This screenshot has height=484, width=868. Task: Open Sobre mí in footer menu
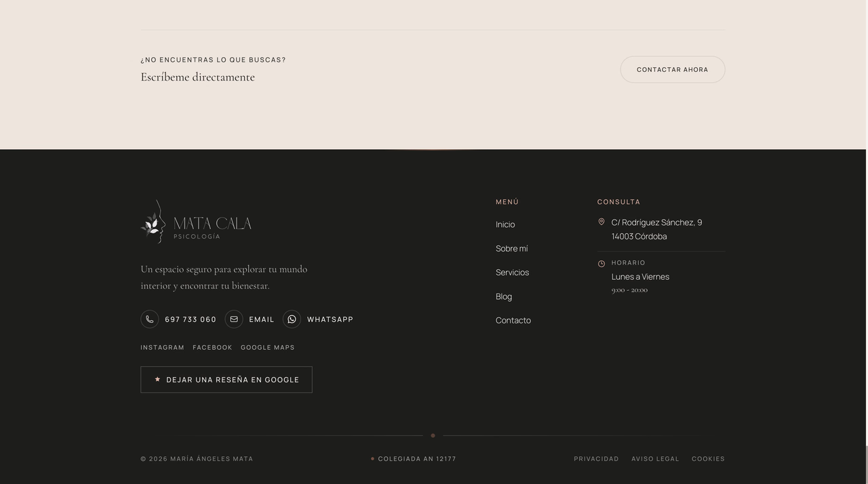click(511, 249)
